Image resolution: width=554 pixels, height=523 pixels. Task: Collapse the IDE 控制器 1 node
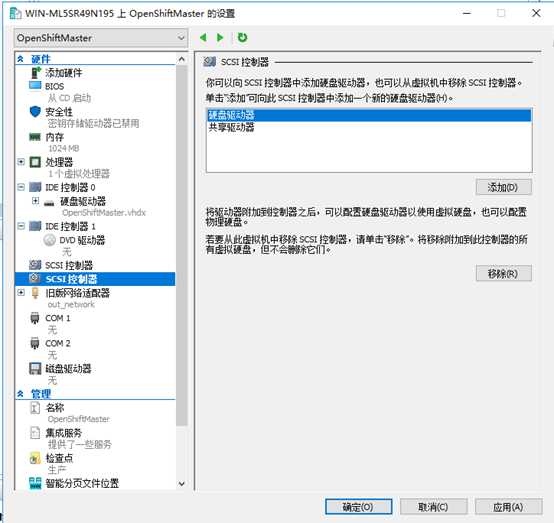[21, 226]
